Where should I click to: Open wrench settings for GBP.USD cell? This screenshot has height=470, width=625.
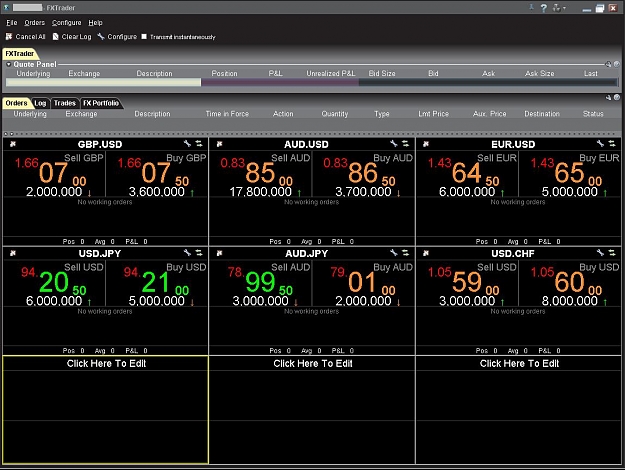[187, 144]
